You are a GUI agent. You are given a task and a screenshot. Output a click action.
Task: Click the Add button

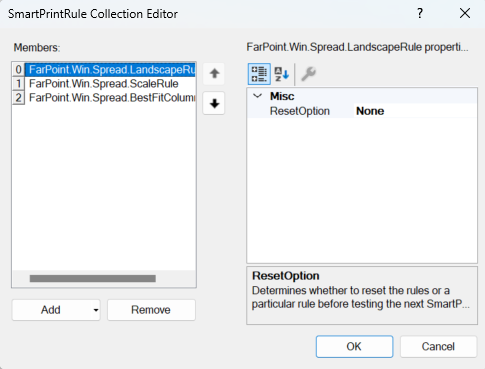(x=51, y=310)
